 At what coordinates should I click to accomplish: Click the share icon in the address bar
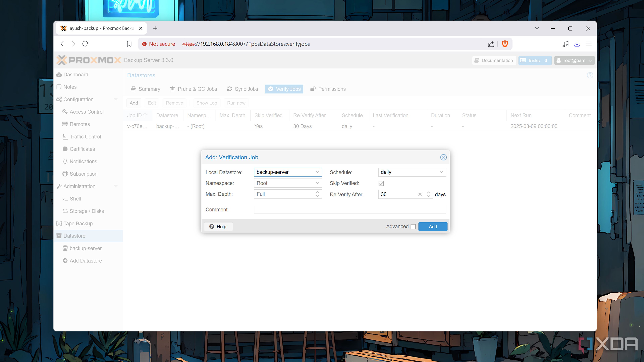(491, 44)
